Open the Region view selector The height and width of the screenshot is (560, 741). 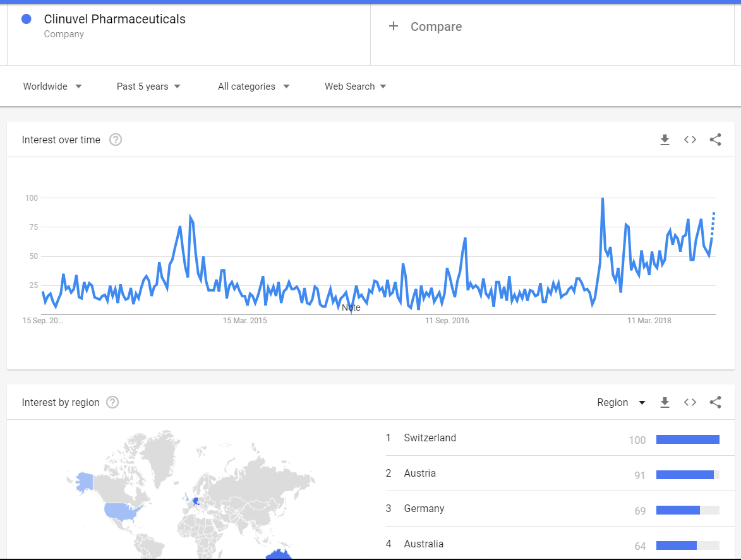point(621,403)
